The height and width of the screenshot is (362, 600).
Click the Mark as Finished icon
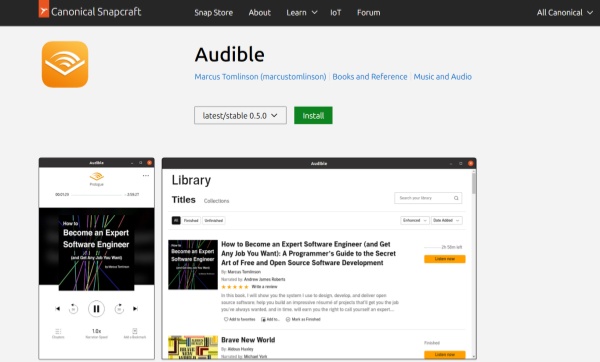(288, 319)
